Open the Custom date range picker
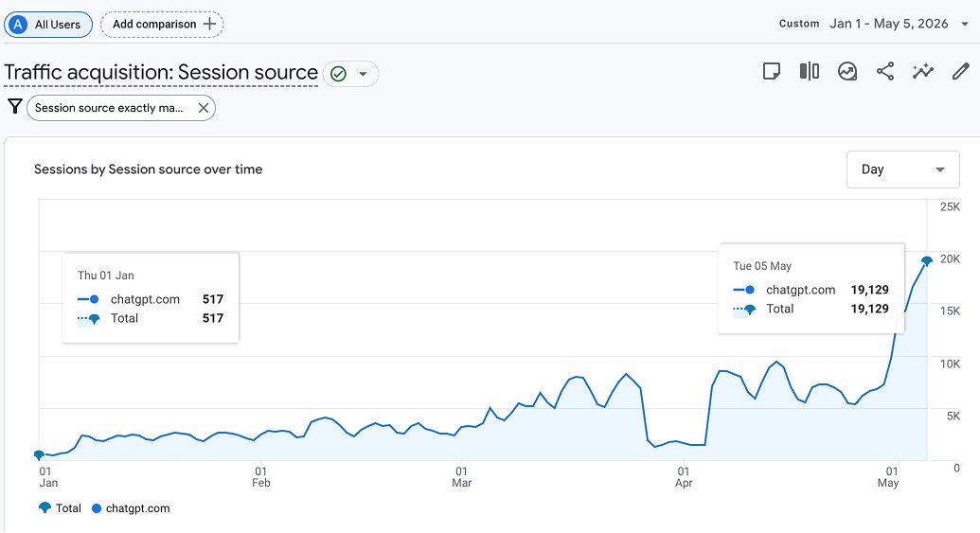Screen dimensions: 980x533 [874, 24]
